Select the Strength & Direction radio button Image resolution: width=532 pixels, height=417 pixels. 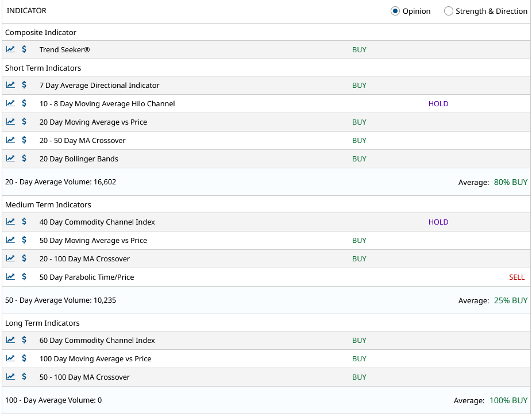pyautogui.click(x=449, y=11)
